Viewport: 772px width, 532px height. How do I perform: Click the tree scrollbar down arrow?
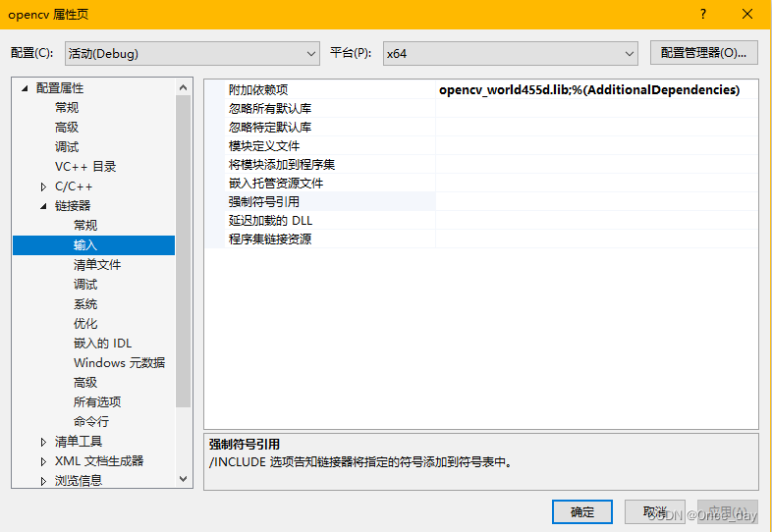click(183, 479)
